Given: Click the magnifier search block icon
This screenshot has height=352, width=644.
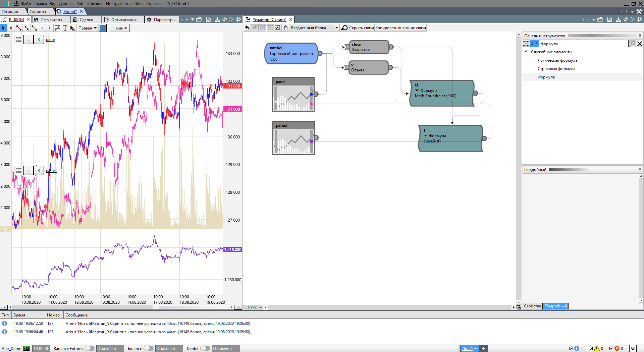Looking at the screenshot, I should 344,28.
